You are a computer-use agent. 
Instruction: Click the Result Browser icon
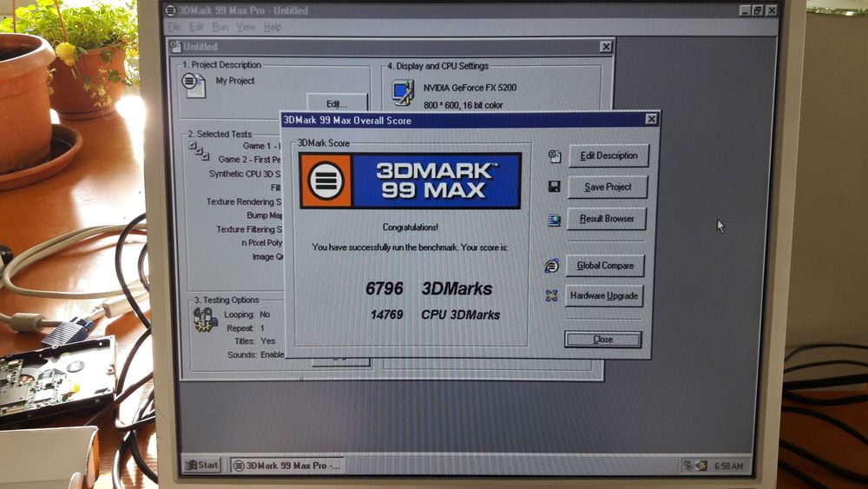click(x=554, y=221)
